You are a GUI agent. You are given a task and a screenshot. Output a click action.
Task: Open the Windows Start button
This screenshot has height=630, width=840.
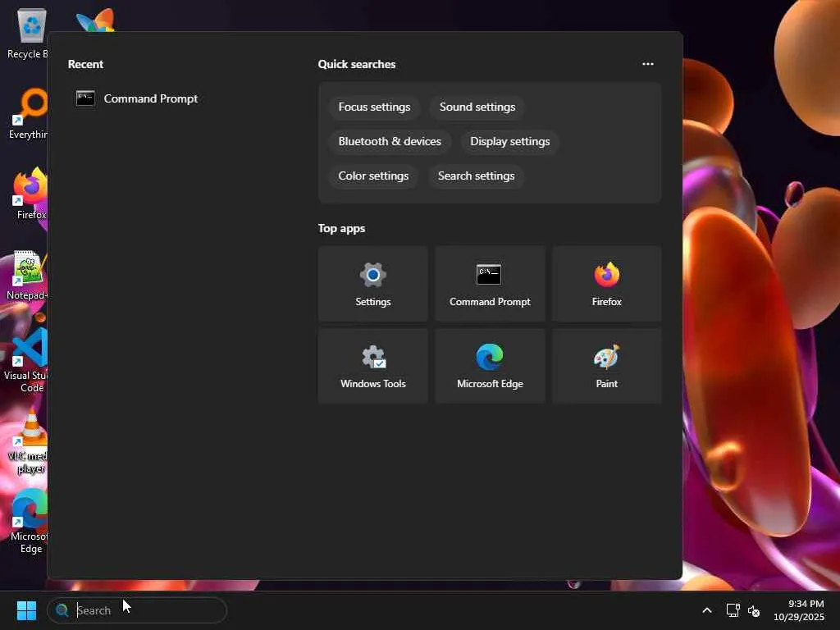[x=26, y=610]
